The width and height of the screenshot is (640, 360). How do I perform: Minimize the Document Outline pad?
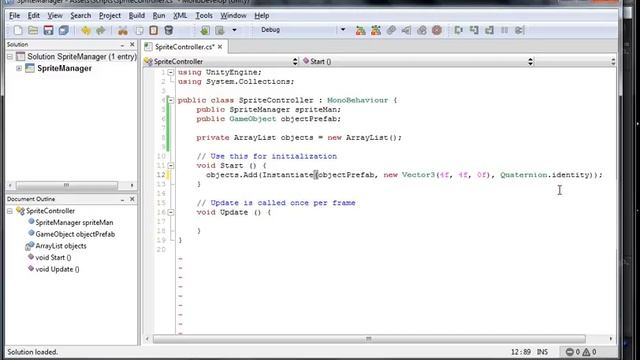[x=122, y=199]
